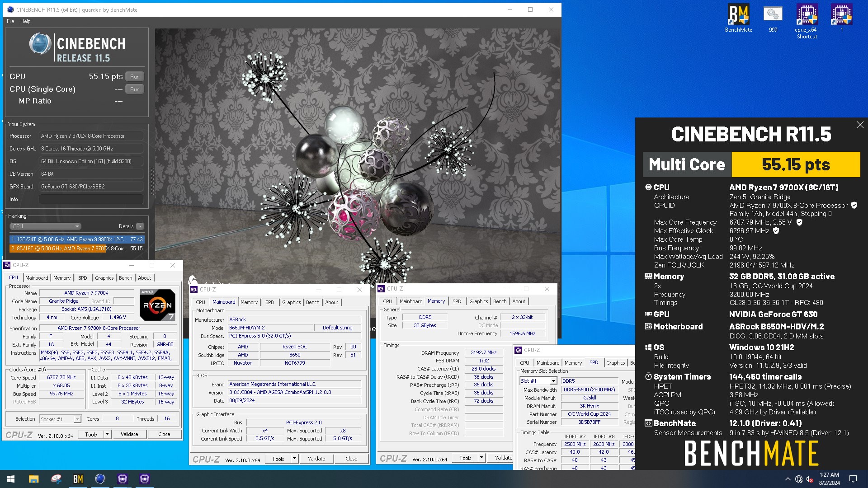Image resolution: width=868 pixels, height=488 pixels.
Task: Click the Cinebench Info input field
Action: click(91, 199)
